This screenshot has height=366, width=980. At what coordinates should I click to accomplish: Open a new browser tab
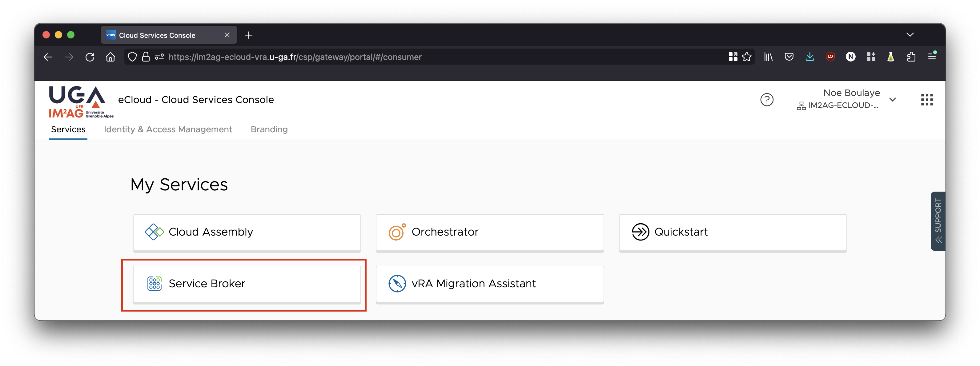pos(249,35)
